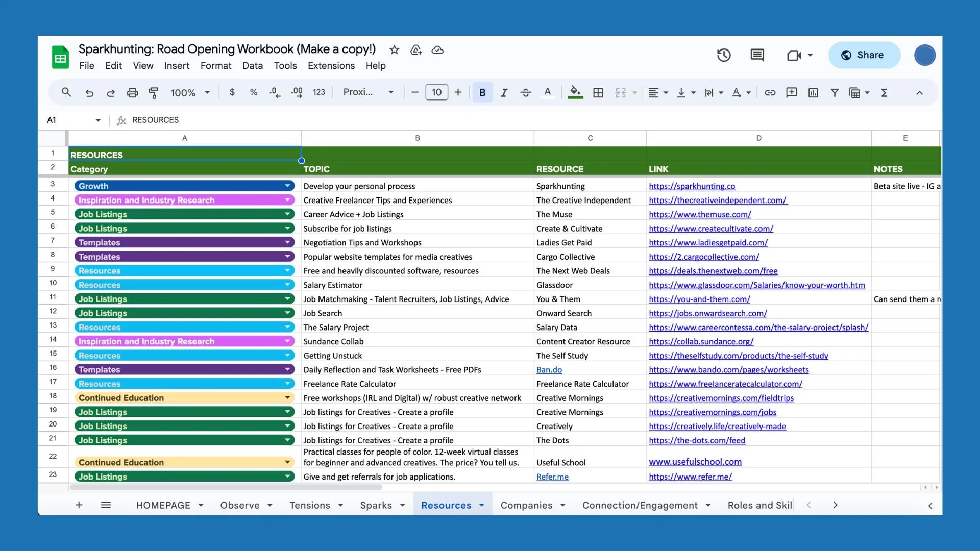Click the borders grid icon
The width and height of the screenshot is (980, 551).
pos(598,92)
